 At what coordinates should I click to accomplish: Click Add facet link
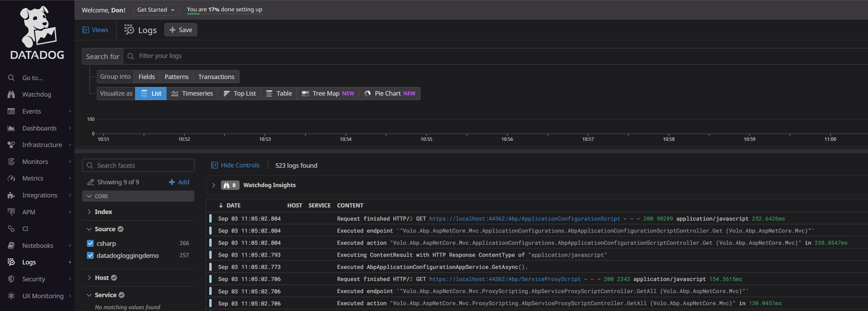(179, 182)
